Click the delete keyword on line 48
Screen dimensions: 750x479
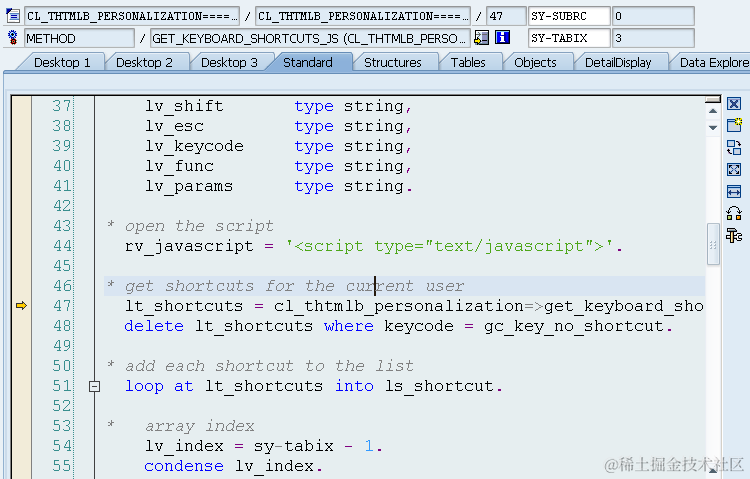coord(154,326)
